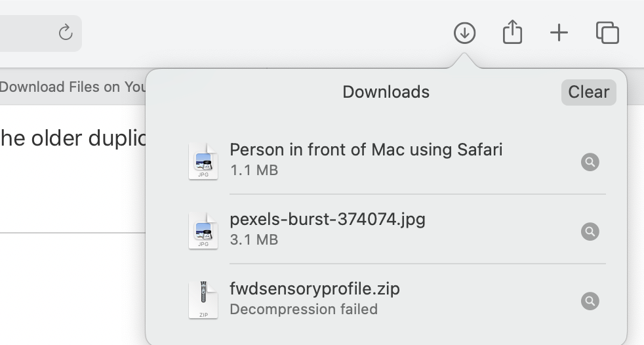Show the tab overview
This screenshot has height=345, width=644.
click(607, 33)
